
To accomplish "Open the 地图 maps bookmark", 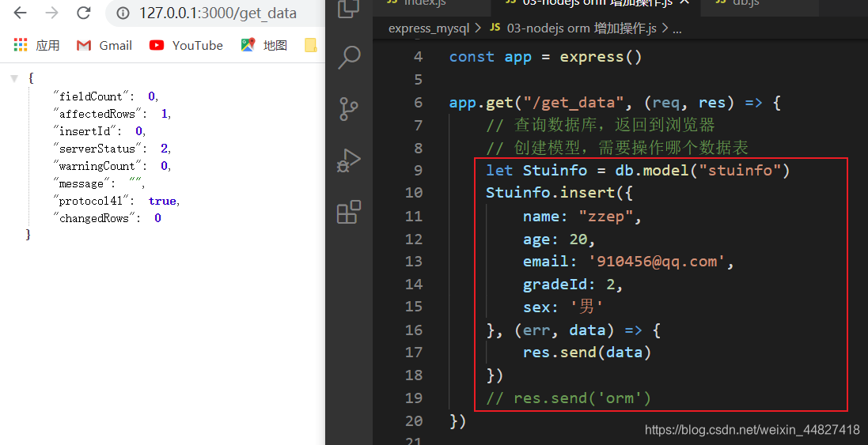I will pyautogui.click(x=264, y=45).
